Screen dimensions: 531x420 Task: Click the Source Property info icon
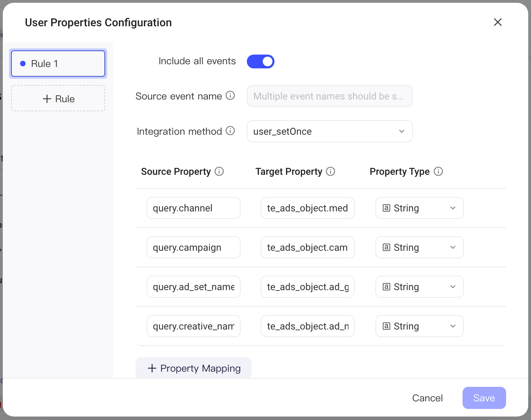pyautogui.click(x=219, y=171)
